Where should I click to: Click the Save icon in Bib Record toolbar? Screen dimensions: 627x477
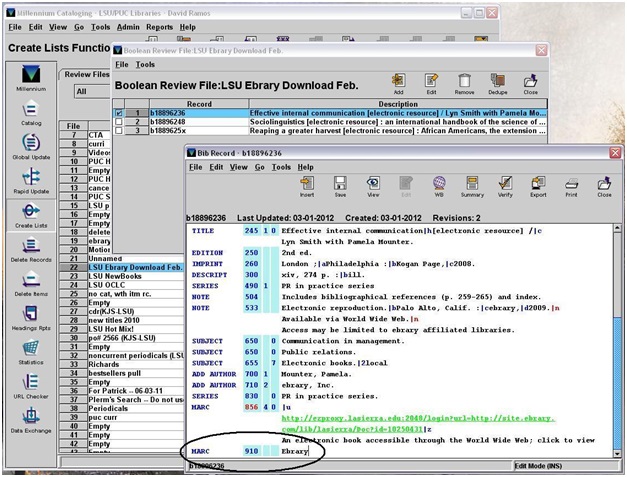click(340, 187)
